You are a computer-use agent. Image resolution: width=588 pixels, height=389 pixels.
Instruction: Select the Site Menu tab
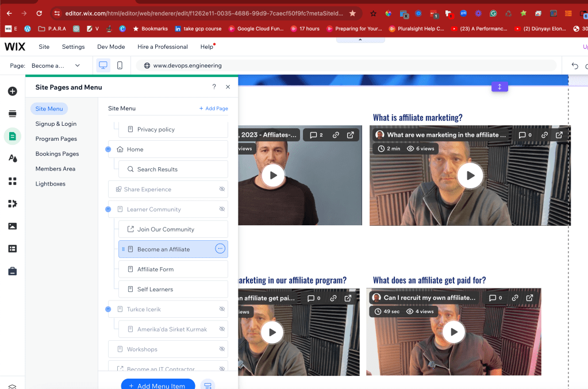tap(49, 109)
